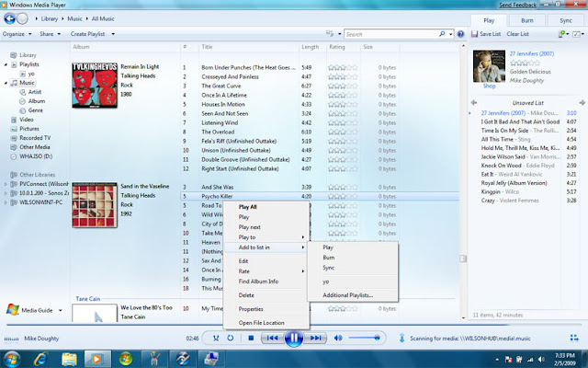Screen dimensions: 588x368
Task: Choose Play next in context menu
Action: 266,227
